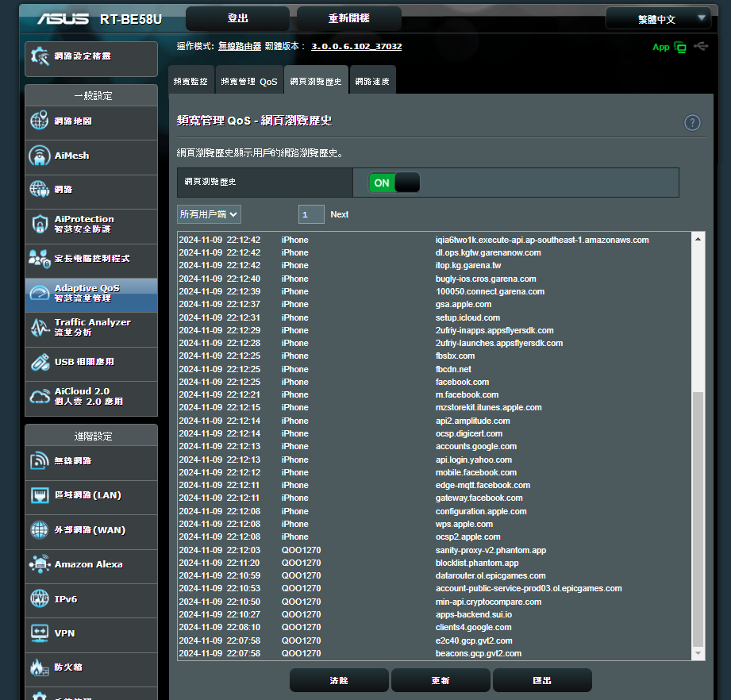Open Parental Controls family icon
The width and height of the screenshot is (731, 700).
coord(39,259)
